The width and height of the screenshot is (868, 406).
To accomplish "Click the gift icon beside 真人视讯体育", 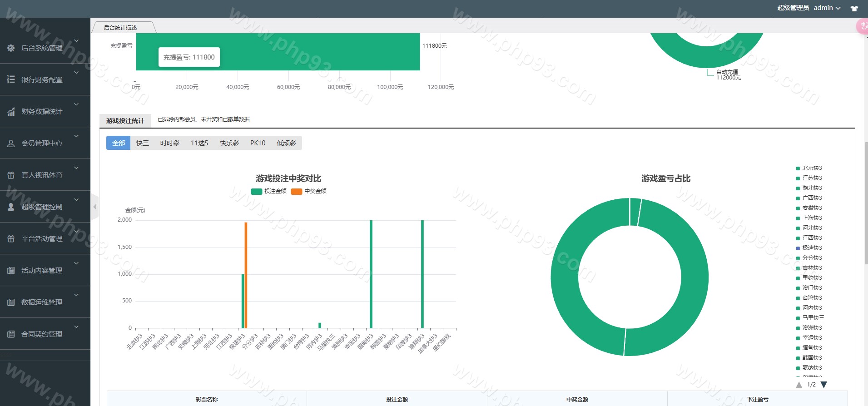I will 11,175.
